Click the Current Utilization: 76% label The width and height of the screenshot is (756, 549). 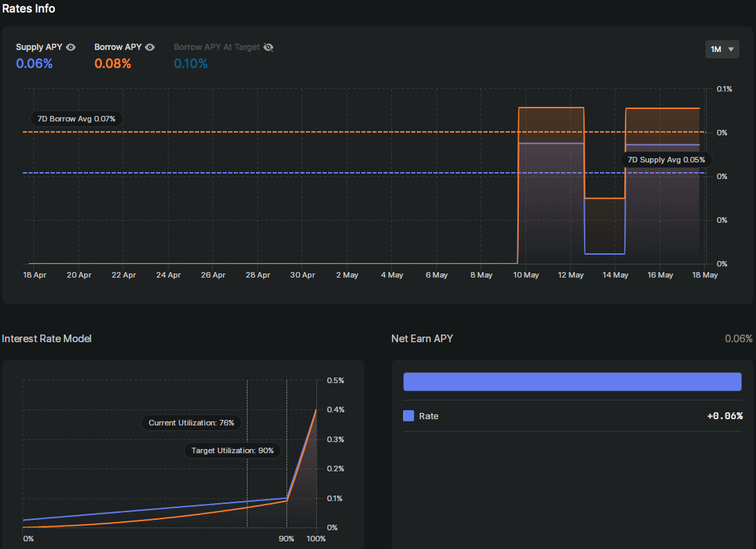click(191, 423)
